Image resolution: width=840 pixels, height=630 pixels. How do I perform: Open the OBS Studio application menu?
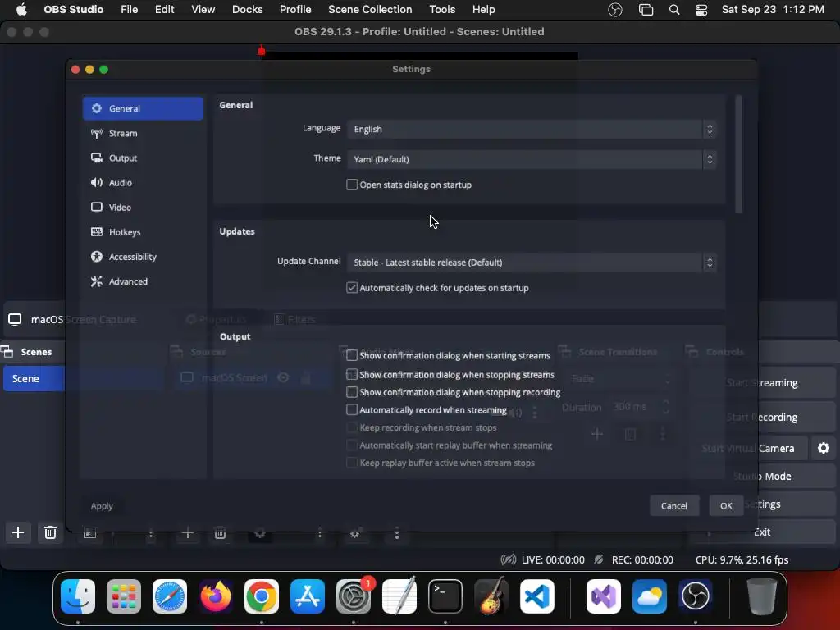click(x=73, y=10)
